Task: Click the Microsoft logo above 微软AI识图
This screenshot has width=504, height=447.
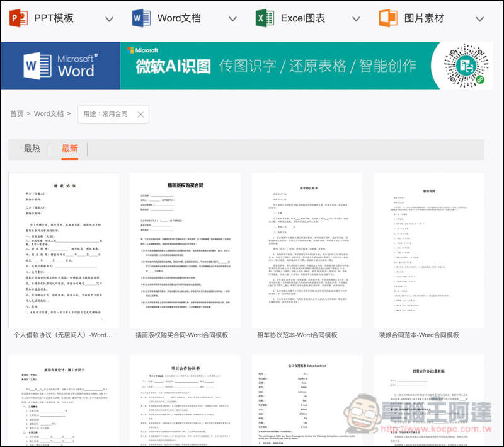Action: tap(142, 50)
